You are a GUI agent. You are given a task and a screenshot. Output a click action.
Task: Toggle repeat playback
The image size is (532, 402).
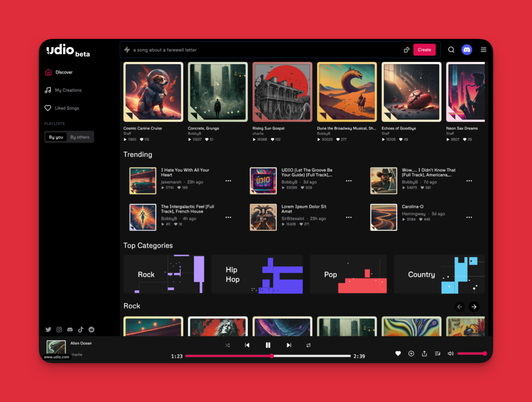[x=309, y=345]
